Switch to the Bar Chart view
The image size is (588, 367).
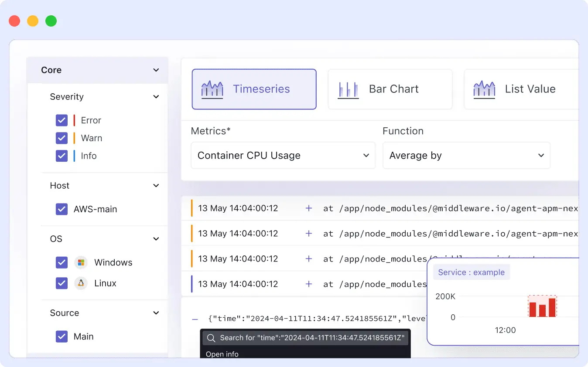tap(390, 88)
